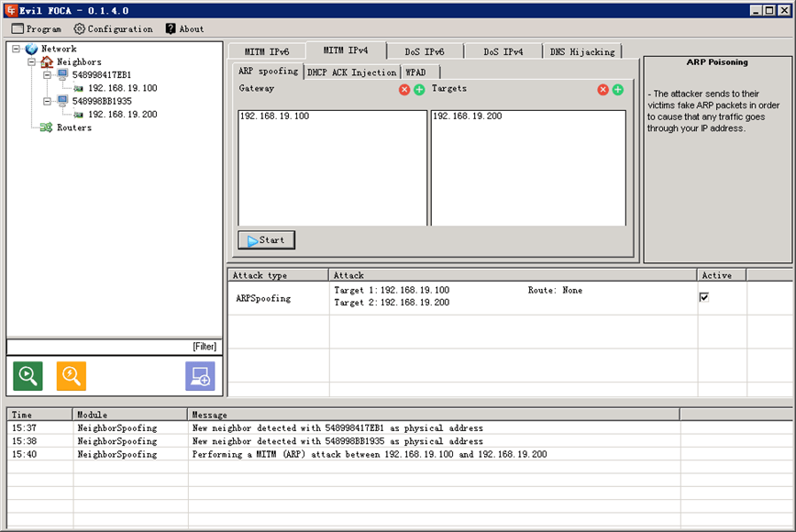Screen dimensions: 796x532
Task: Open the DNS Hijacking tab
Action: tap(582, 51)
